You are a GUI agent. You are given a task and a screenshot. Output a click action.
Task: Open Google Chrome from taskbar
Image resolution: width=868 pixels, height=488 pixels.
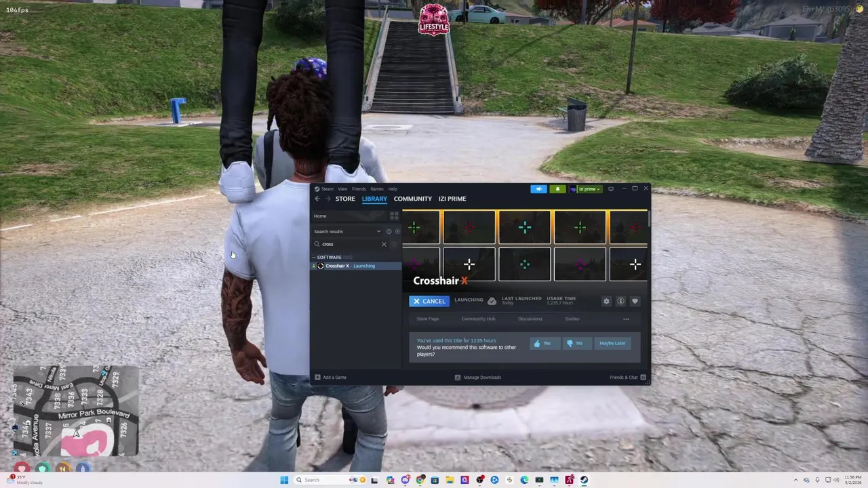point(420,480)
